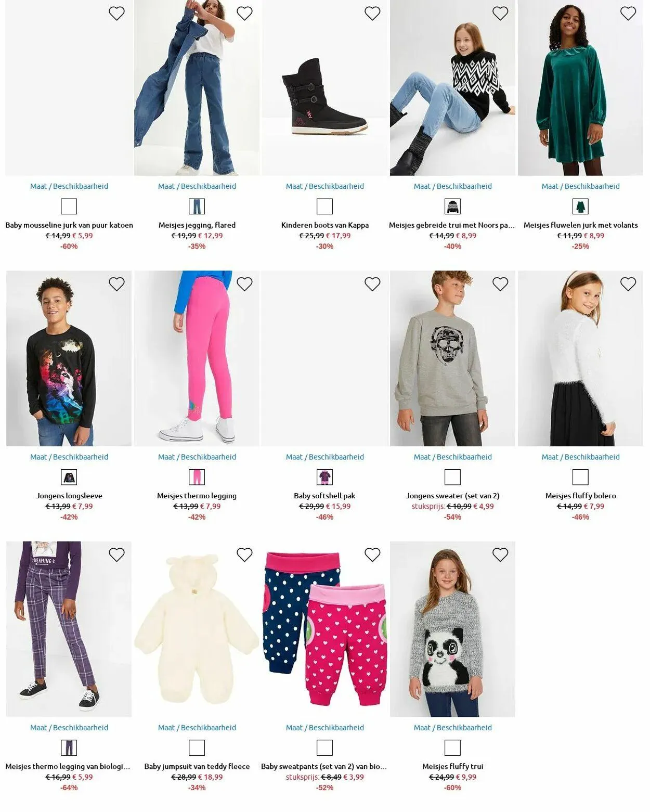The image size is (650, 812).
Task: Add Baby jumpsuit teddy fleece to wishlist
Action: pos(244,555)
